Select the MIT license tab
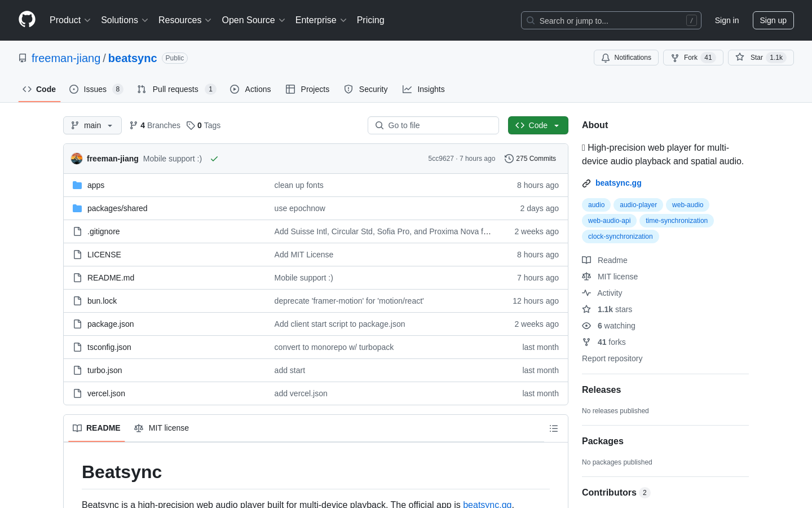812x508 pixels. [161, 428]
